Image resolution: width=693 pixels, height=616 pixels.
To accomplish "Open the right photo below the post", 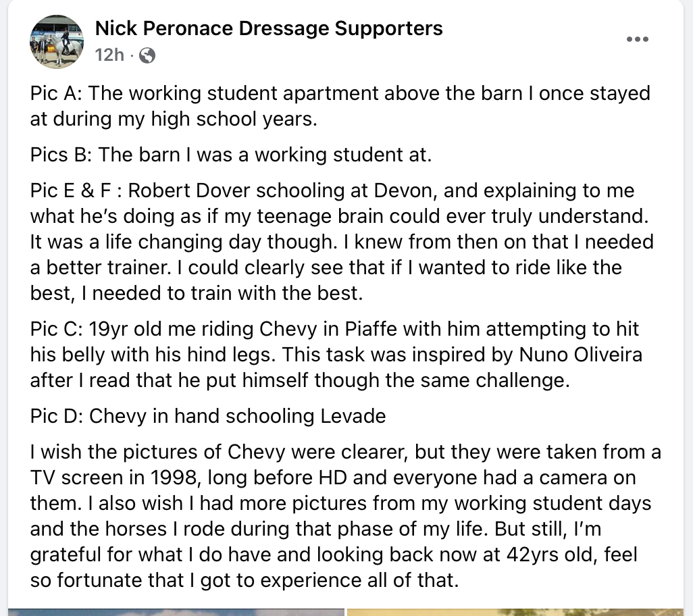I will [x=515, y=612].
